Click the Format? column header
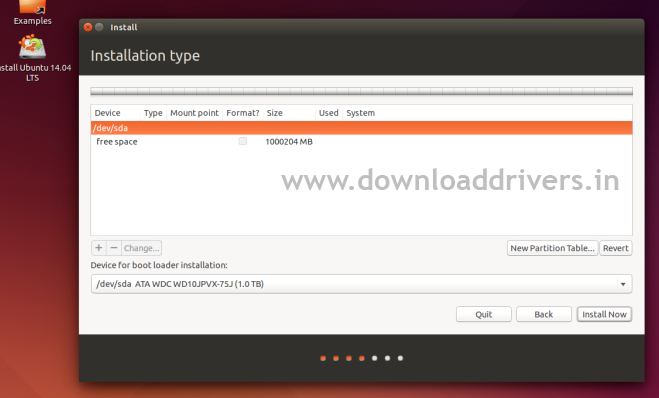This screenshot has height=398, width=659. (x=243, y=113)
